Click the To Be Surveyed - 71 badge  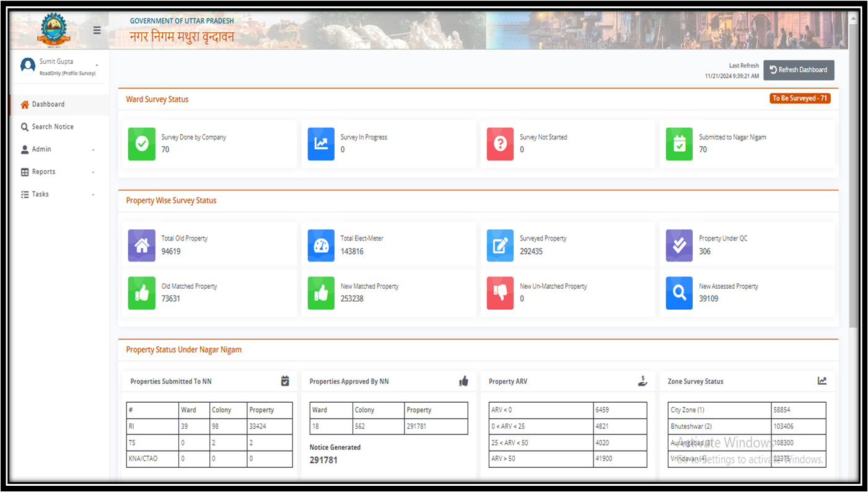tap(800, 99)
